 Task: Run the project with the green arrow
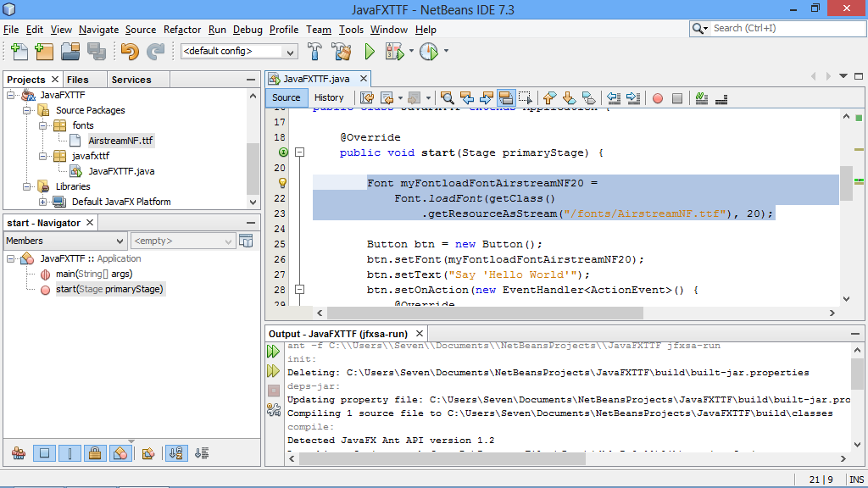click(x=370, y=52)
